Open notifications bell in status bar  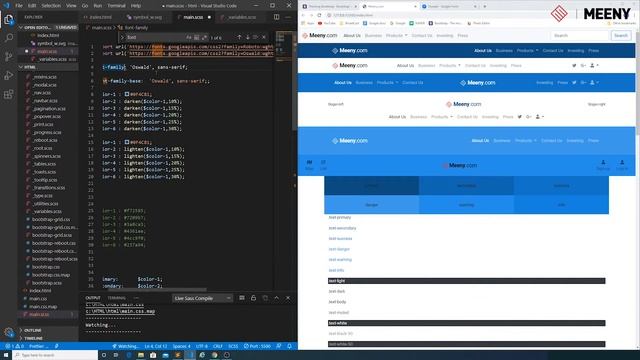point(289,346)
